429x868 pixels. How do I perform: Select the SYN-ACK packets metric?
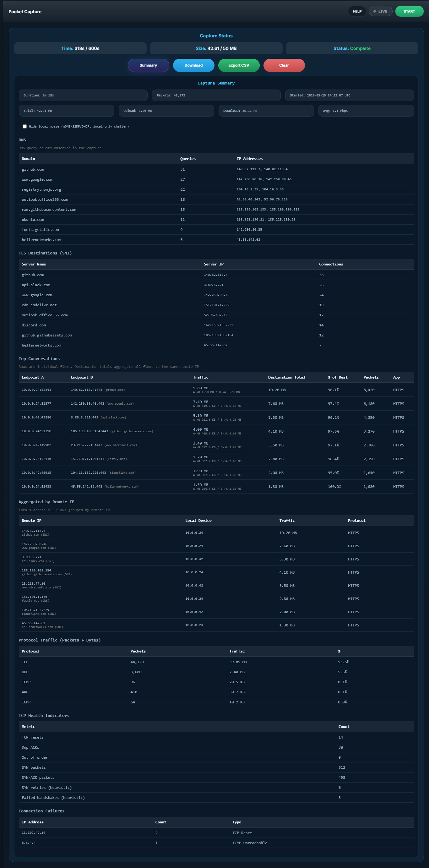pyautogui.click(x=216, y=778)
